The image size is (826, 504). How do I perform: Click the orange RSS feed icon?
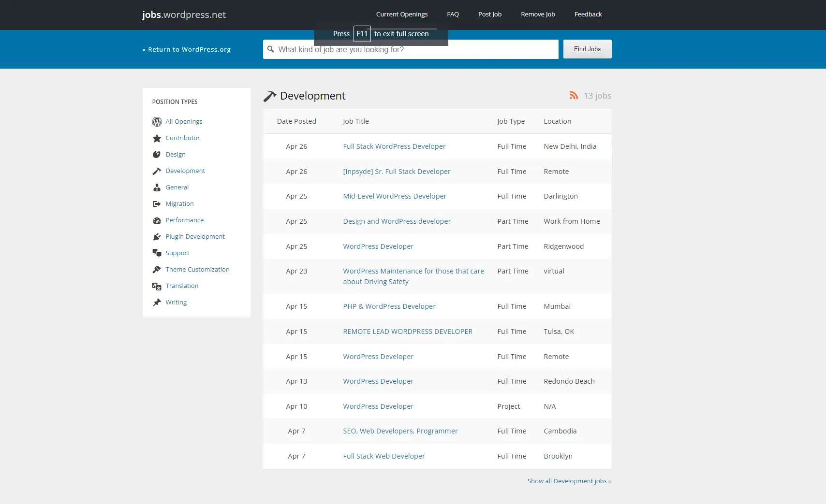[x=574, y=96]
